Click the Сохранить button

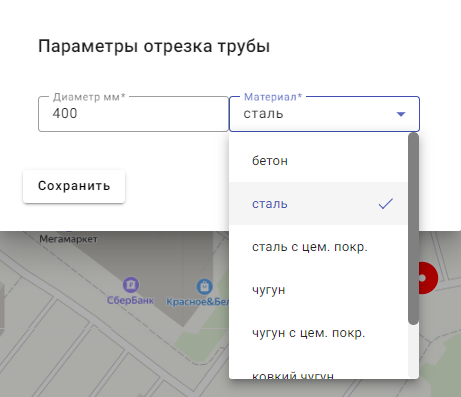pos(74,186)
